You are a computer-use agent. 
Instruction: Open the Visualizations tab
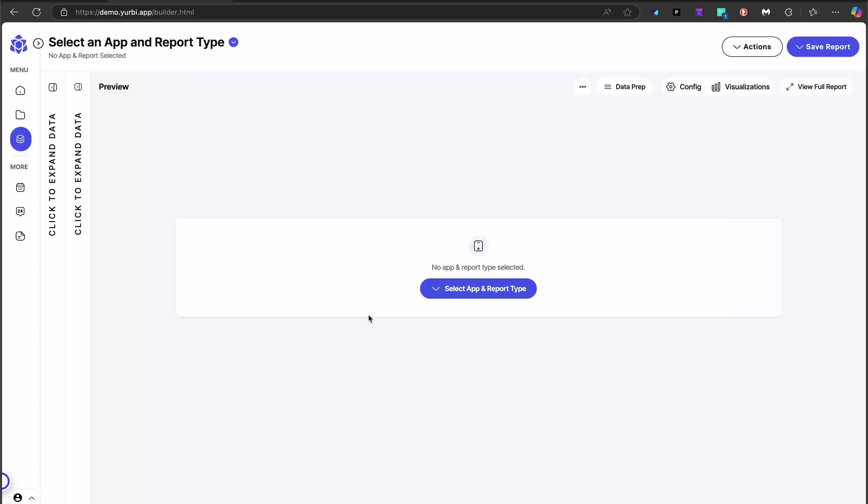click(x=741, y=87)
